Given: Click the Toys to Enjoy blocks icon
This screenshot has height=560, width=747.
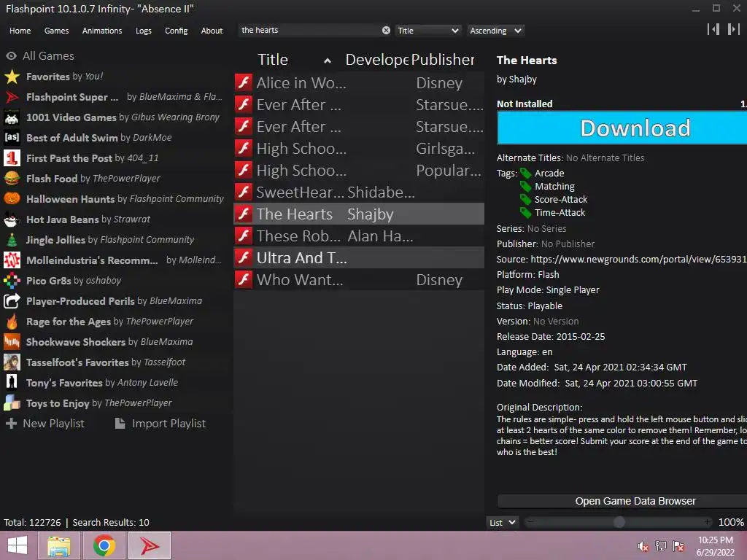Looking at the screenshot, I should 12,403.
